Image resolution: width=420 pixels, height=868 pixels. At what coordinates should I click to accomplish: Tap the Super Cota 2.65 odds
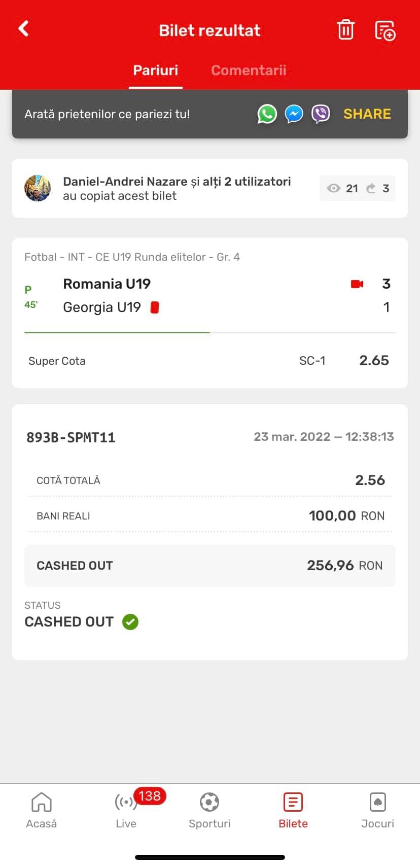tap(374, 361)
